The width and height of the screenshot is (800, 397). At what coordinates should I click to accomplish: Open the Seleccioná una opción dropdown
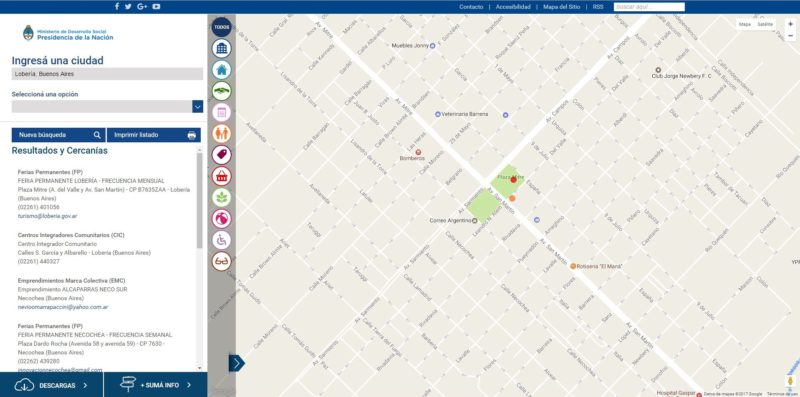(107, 106)
